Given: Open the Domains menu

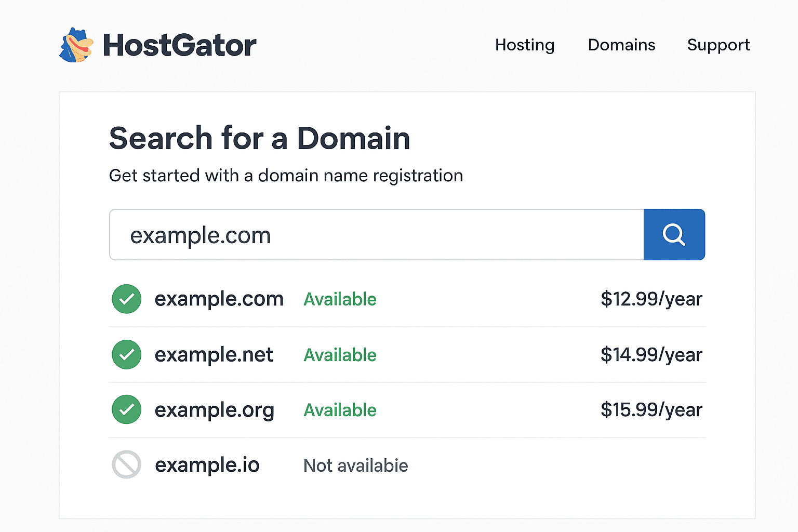Looking at the screenshot, I should tap(621, 45).
